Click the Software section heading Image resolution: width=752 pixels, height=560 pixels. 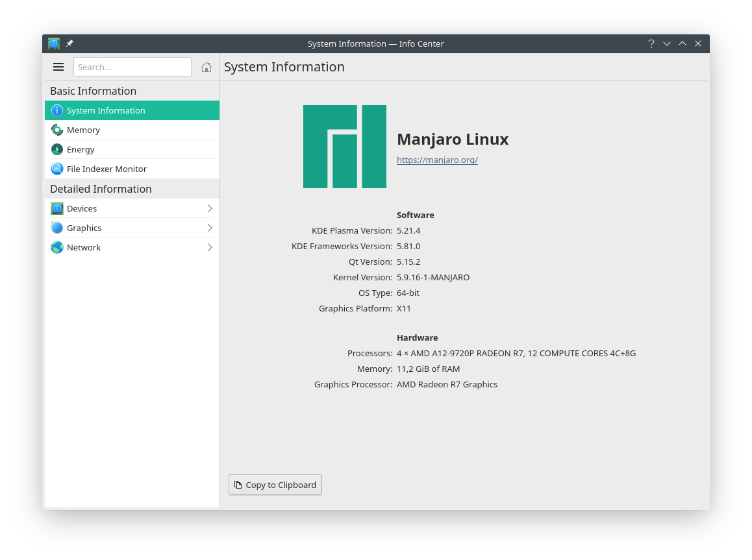(x=416, y=215)
